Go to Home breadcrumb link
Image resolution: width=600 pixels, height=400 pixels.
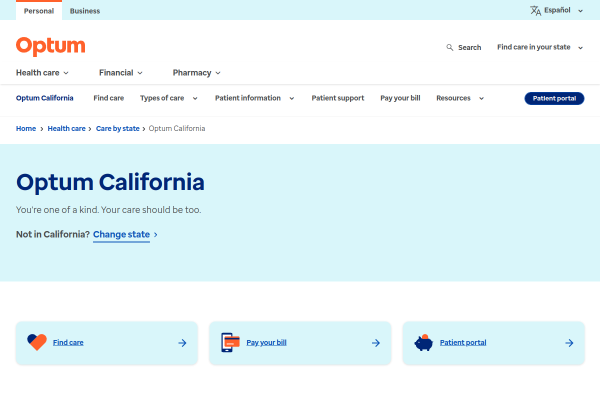click(x=26, y=129)
